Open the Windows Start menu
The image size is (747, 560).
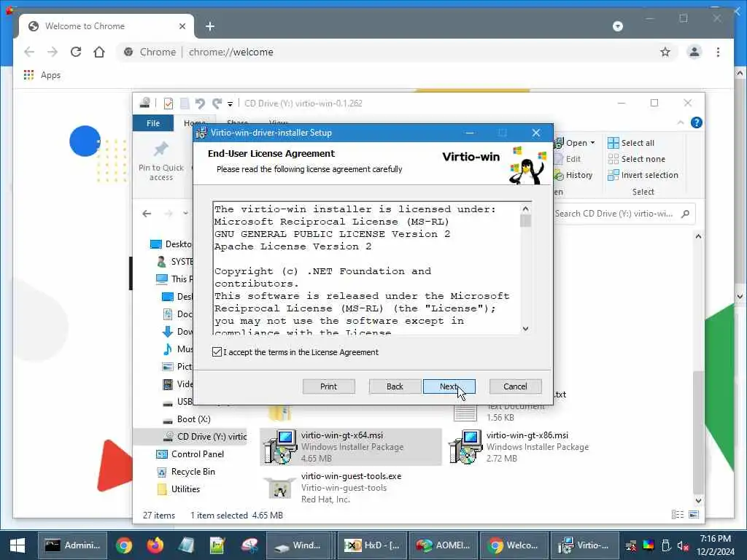click(x=18, y=545)
